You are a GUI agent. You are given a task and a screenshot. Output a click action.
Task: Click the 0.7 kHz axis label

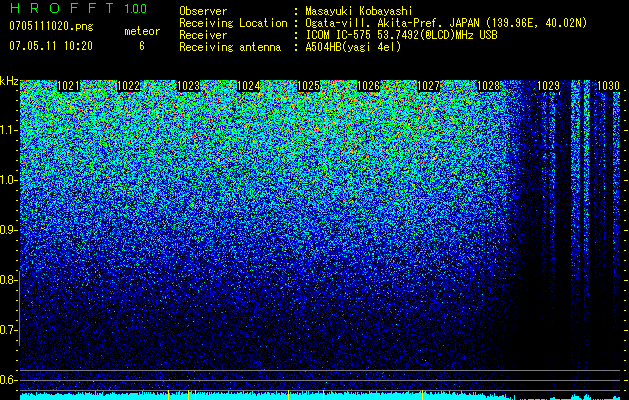pyautogui.click(x=7, y=330)
